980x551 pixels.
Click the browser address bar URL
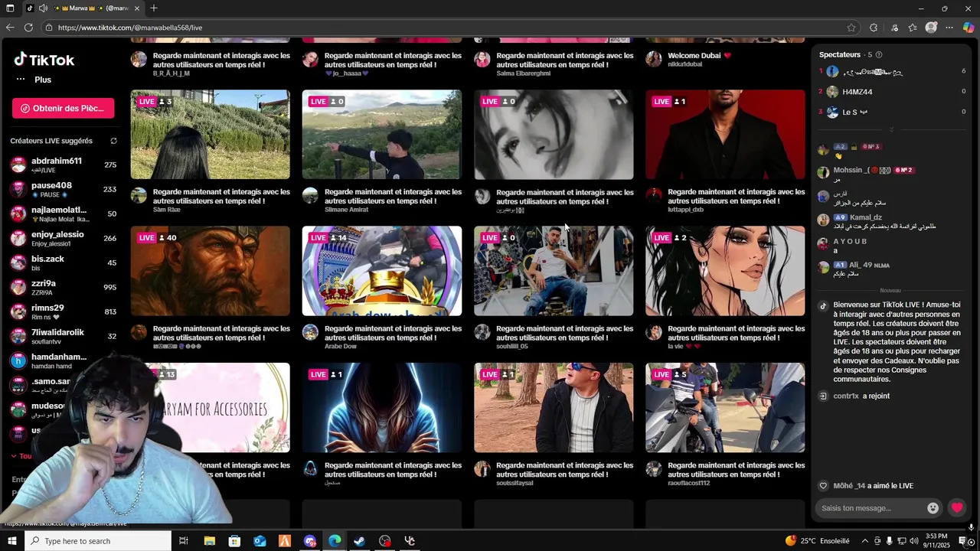tap(130, 28)
